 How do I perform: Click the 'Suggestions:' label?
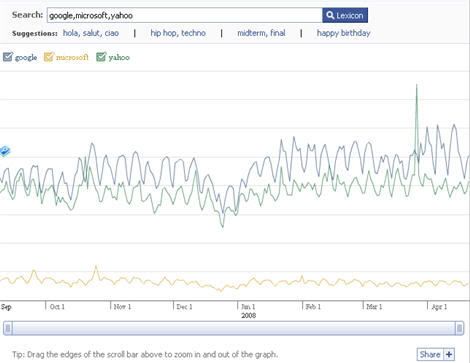pos(35,34)
